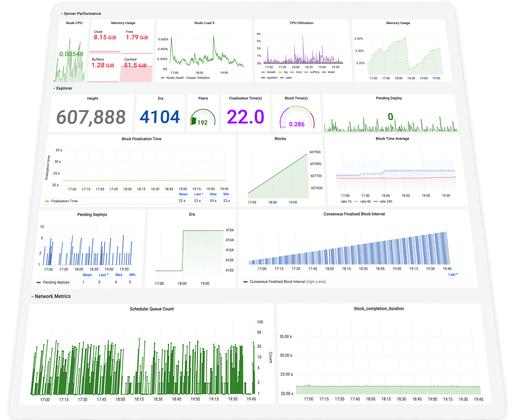Sort Pending Deploys legend by Max
The height and width of the screenshot is (420, 513).
tap(119, 275)
